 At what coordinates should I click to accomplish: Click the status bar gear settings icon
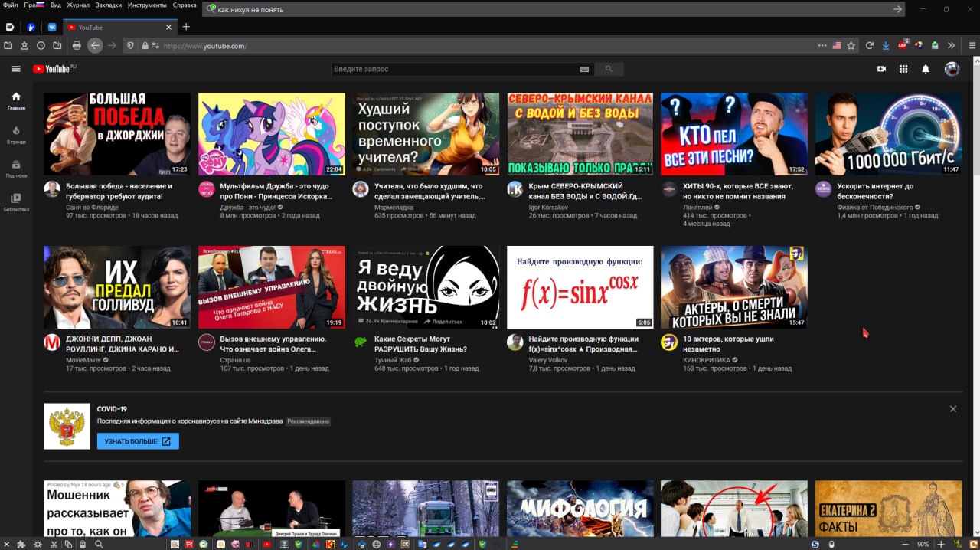[x=38, y=544]
